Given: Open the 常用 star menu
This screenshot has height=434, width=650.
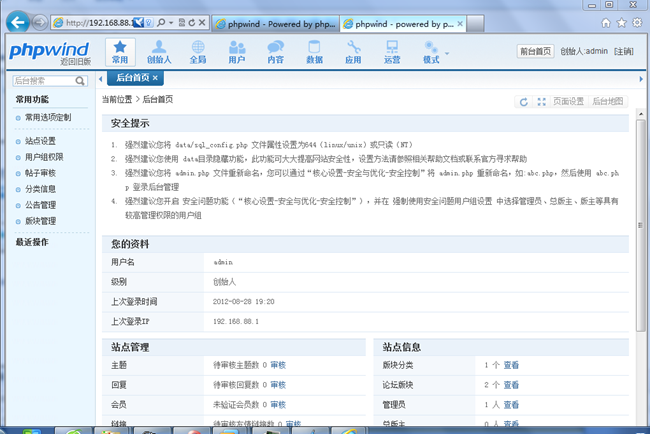Looking at the screenshot, I should [x=120, y=52].
